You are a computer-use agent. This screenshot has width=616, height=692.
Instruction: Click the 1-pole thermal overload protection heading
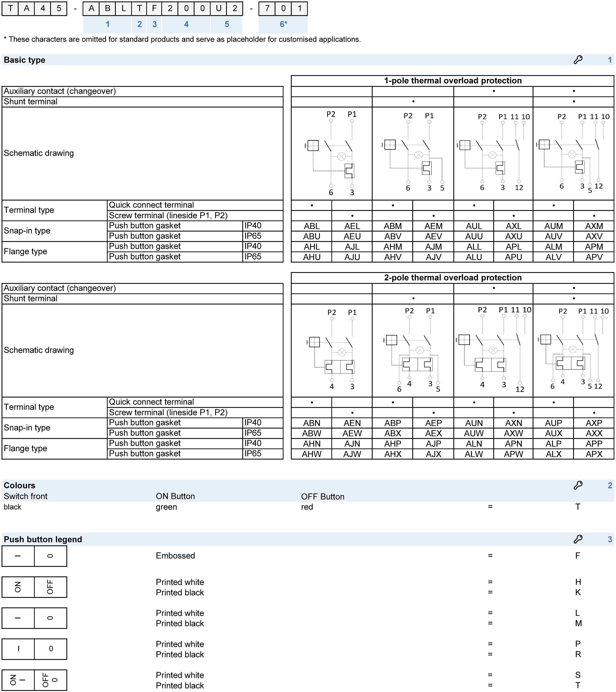[453, 81]
